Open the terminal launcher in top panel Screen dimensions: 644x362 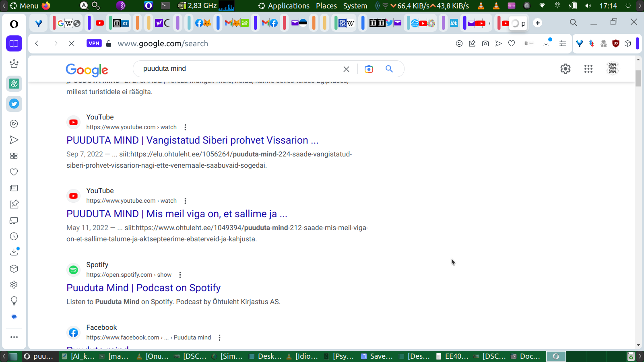click(x=165, y=6)
